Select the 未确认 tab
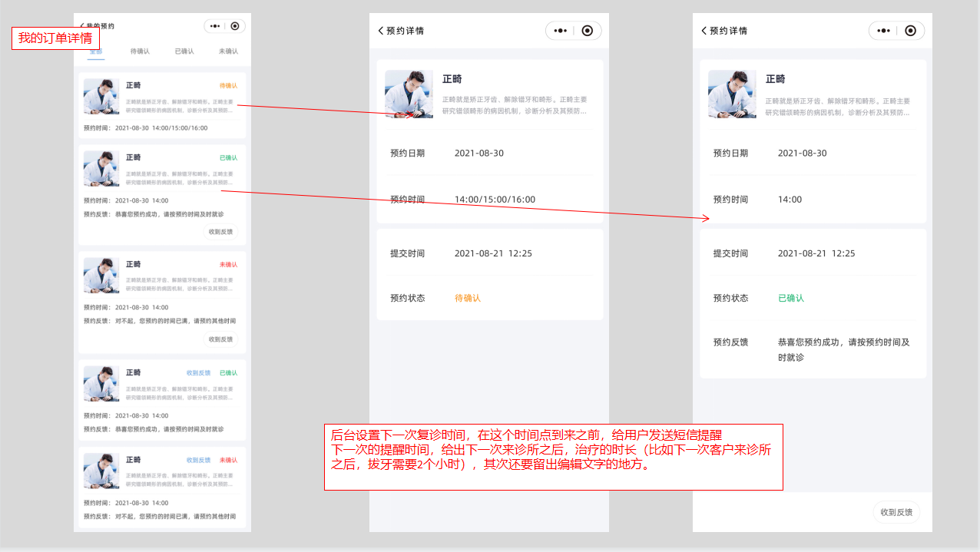The height and width of the screenshot is (552, 980). click(228, 51)
